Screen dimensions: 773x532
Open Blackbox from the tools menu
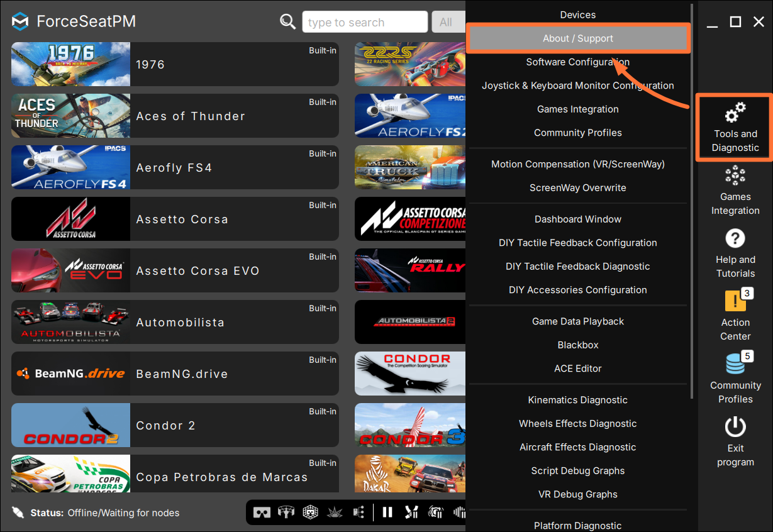(578, 345)
